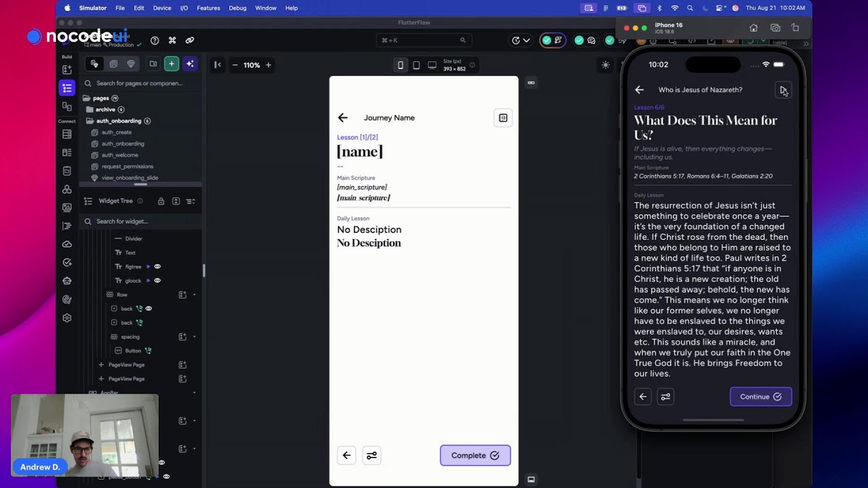Collapse the AppBar widget arrow

195,392
